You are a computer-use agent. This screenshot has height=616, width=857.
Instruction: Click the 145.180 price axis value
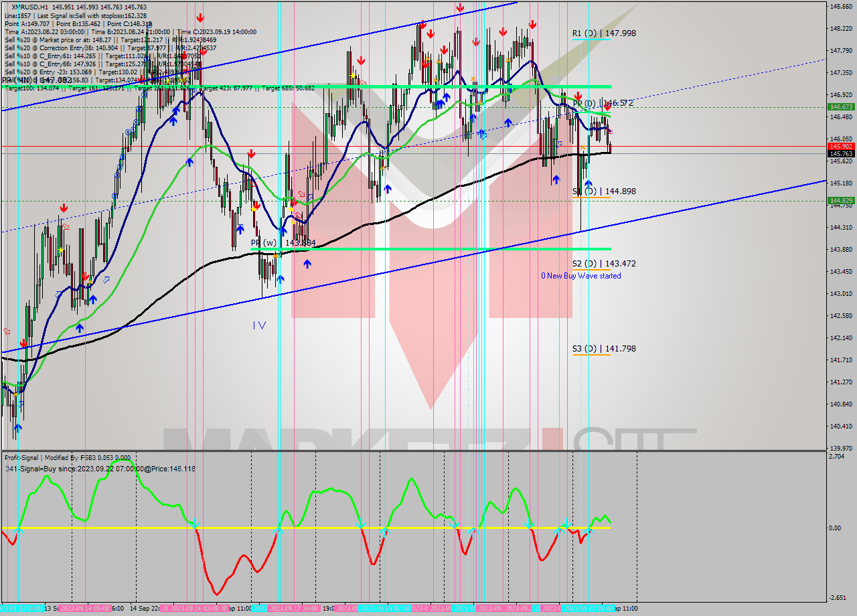(x=841, y=183)
